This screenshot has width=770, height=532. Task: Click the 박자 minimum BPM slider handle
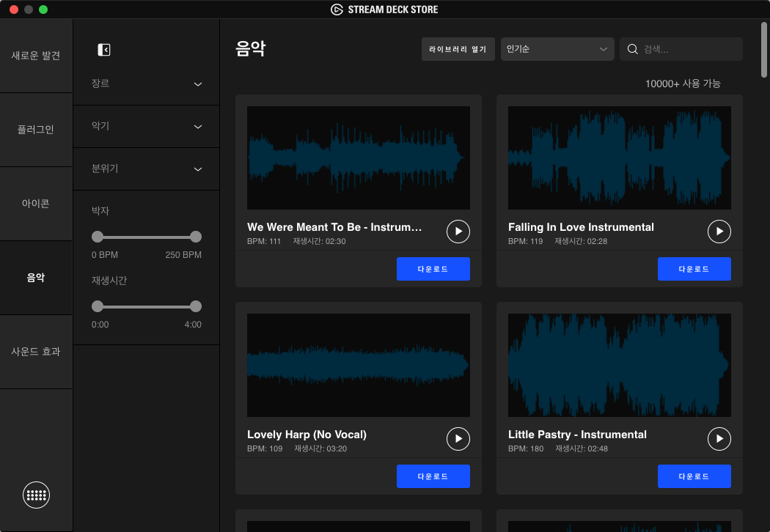pos(98,237)
